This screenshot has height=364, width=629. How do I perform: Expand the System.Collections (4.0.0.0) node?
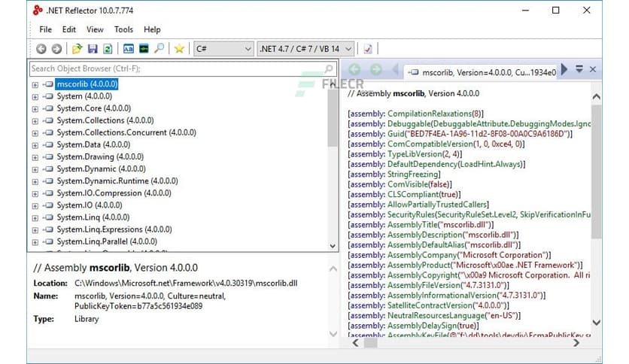coord(35,120)
